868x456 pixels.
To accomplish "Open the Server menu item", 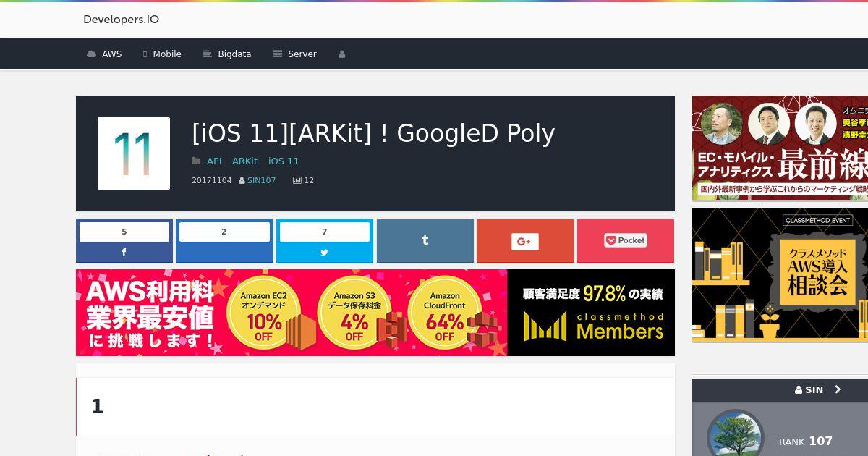I will 294,54.
